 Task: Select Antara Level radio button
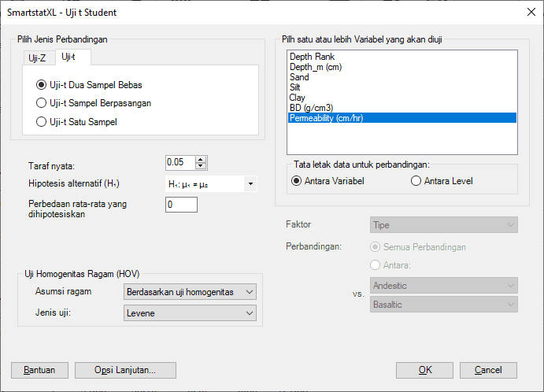coord(416,181)
